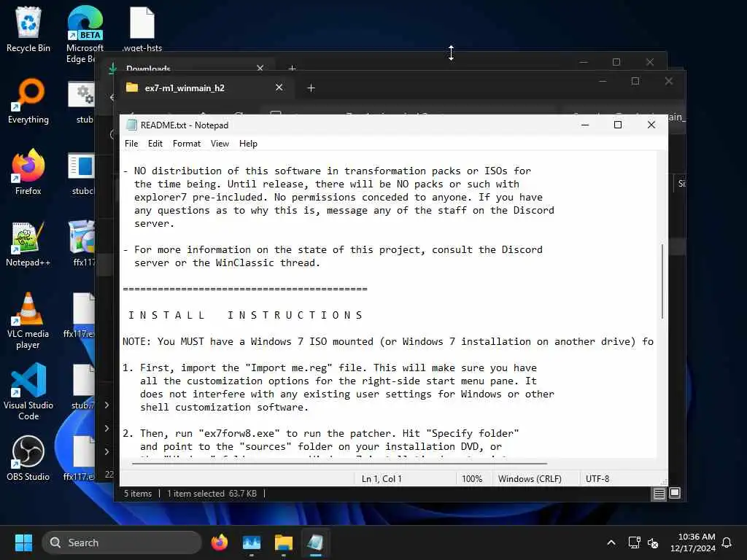Show hidden system tray icons
Image resolution: width=747 pixels, height=560 pixels.
click(611, 542)
